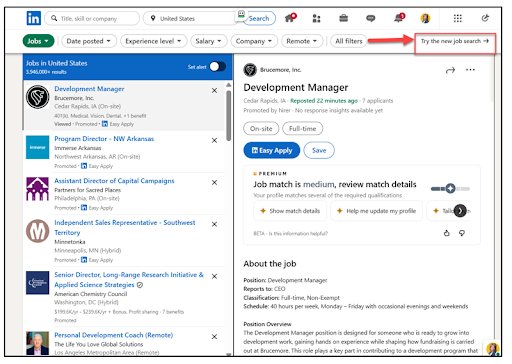The width and height of the screenshot is (512, 364).
Task: Open floating profile avatar at bottom right
Action: (x=492, y=349)
